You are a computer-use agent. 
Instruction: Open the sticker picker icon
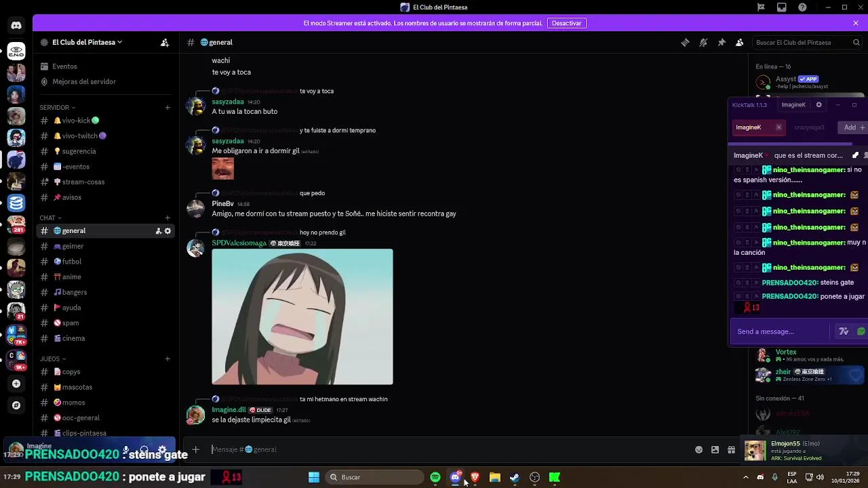(x=715, y=449)
